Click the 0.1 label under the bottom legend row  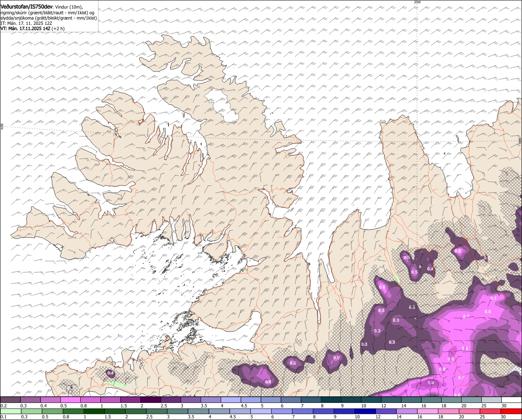pos(4,417)
